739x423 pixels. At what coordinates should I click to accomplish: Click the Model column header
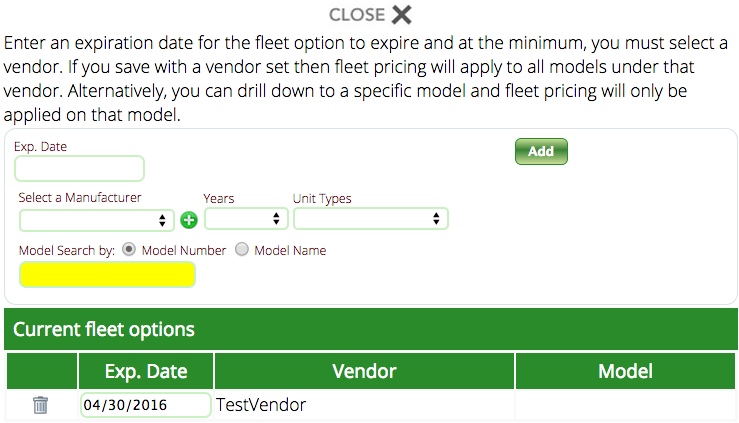(x=625, y=372)
